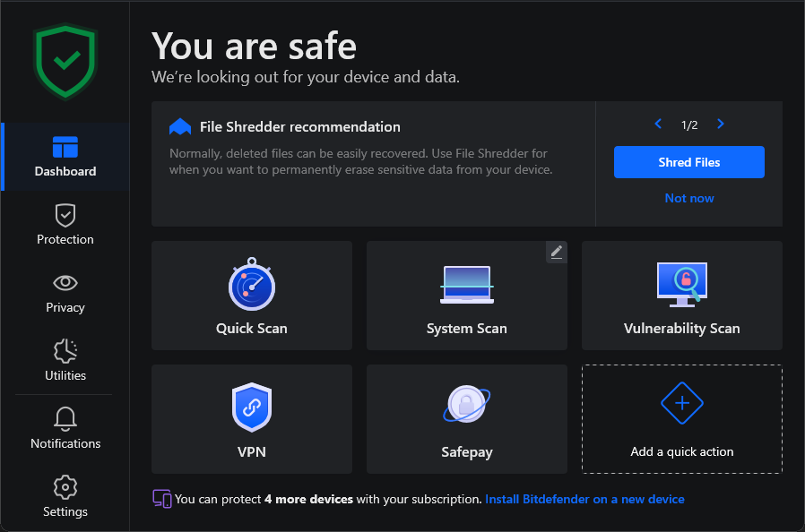Click the You are safe heading
The width and height of the screenshot is (805, 532).
click(254, 47)
